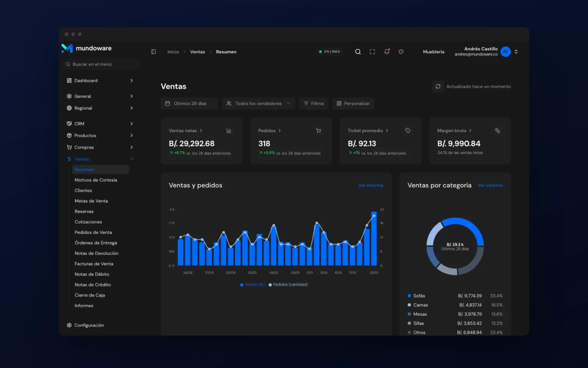Click the Configuración gear icon
Image resolution: width=588 pixels, height=368 pixels.
coord(69,325)
